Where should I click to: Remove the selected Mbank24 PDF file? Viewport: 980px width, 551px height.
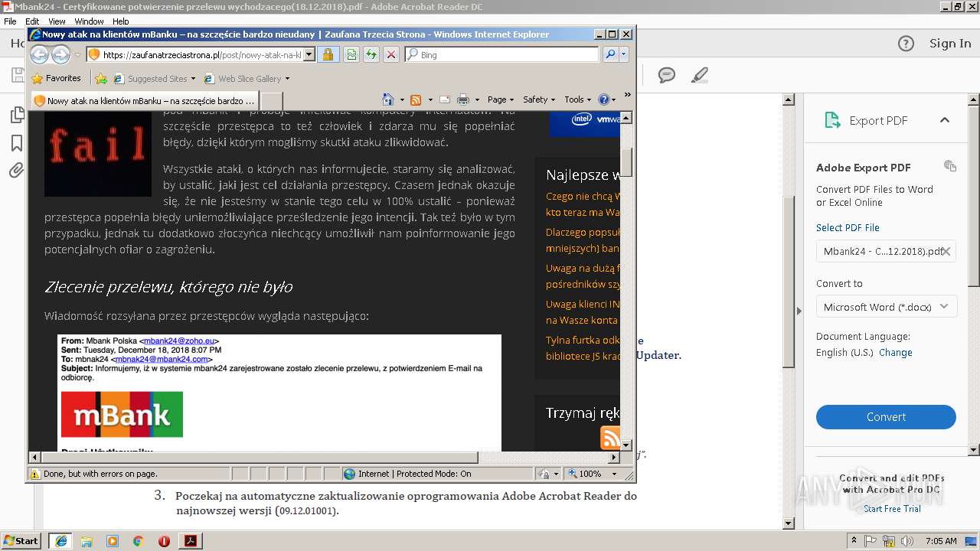(946, 251)
